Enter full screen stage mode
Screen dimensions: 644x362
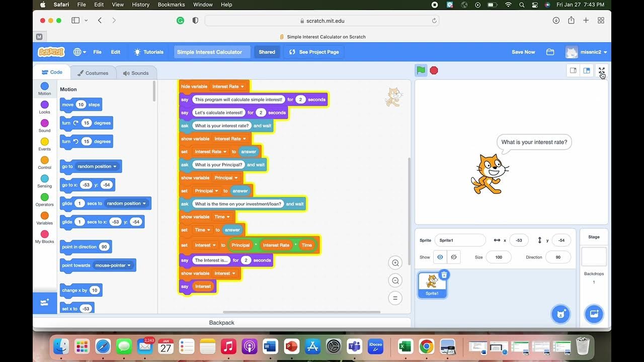point(602,70)
